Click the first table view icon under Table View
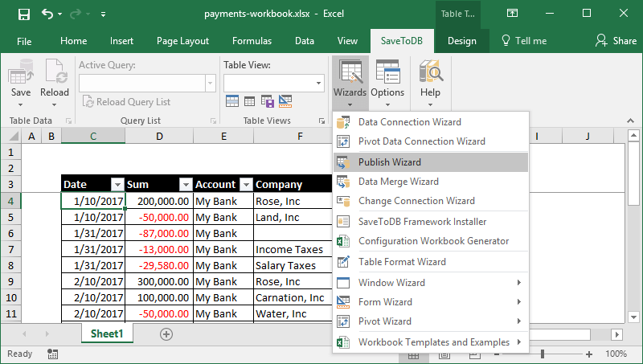643x364 pixels. tap(232, 100)
